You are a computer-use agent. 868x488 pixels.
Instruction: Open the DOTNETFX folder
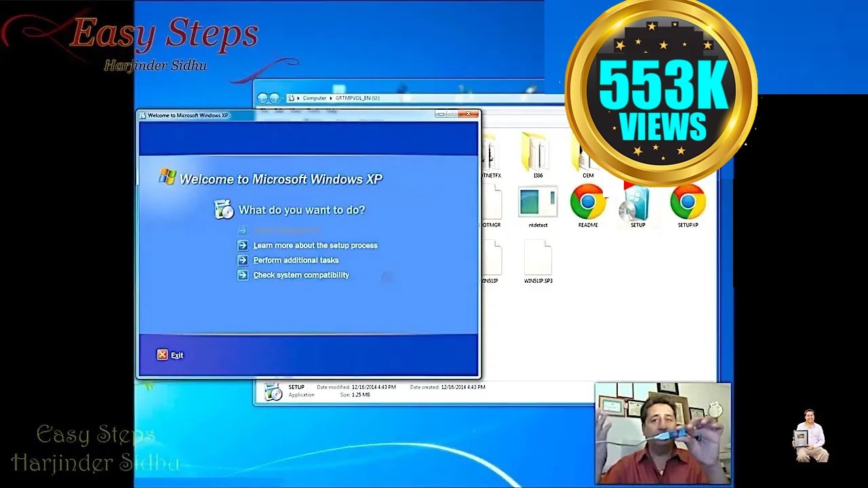click(491, 156)
